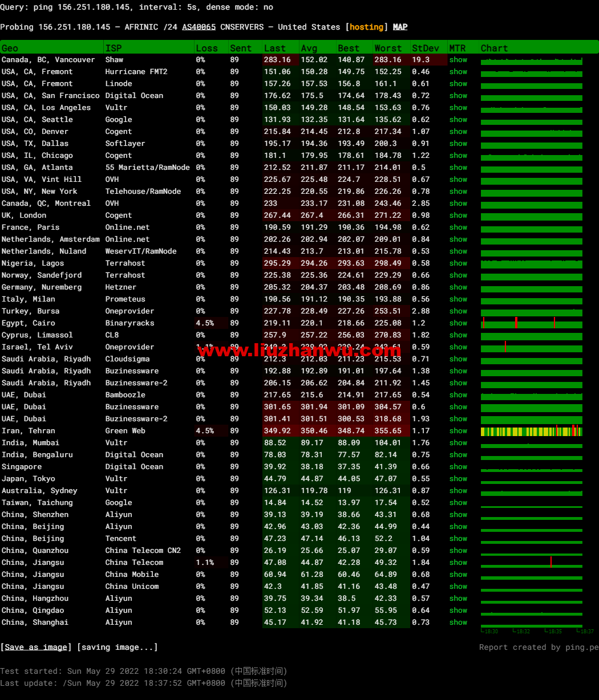Viewport: 599px width, 700px height.
Task: Select the Query ping line at top
Action: (x=137, y=7)
